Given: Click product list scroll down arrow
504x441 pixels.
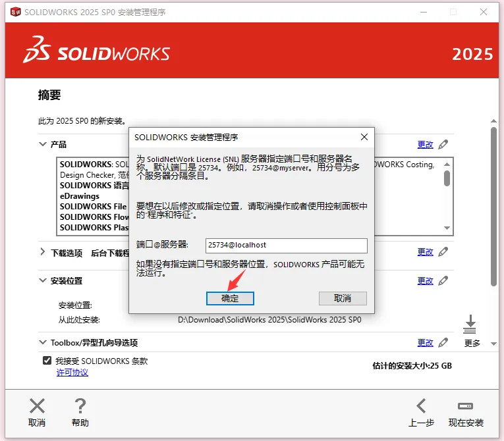Looking at the screenshot, I should coord(447,228).
